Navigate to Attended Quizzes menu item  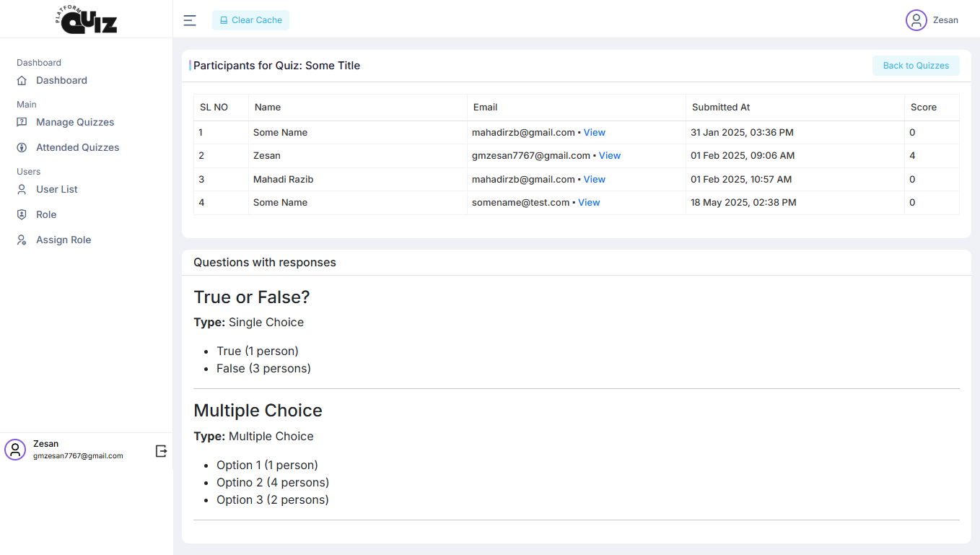pos(78,147)
